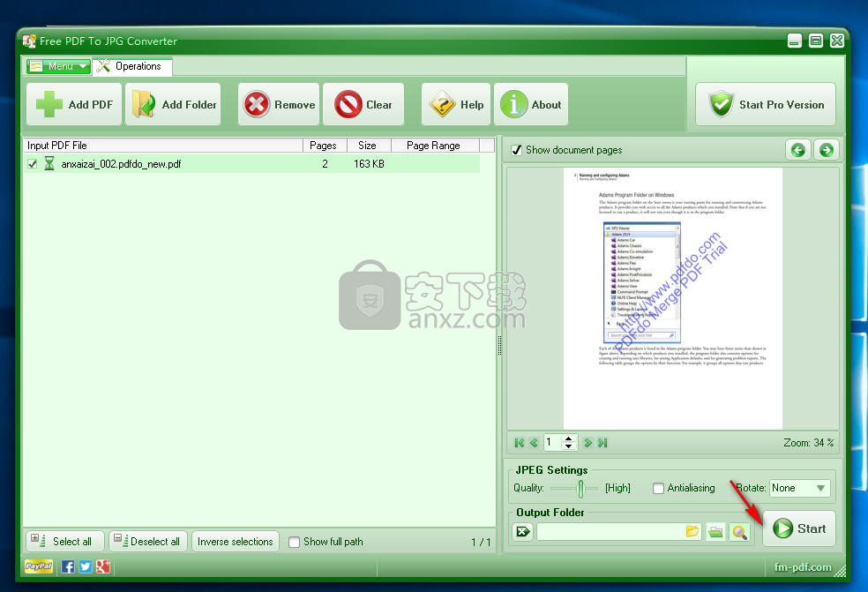868x592 pixels.
Task: Open the Twitter icon link
Action: (x=86, y=566)
